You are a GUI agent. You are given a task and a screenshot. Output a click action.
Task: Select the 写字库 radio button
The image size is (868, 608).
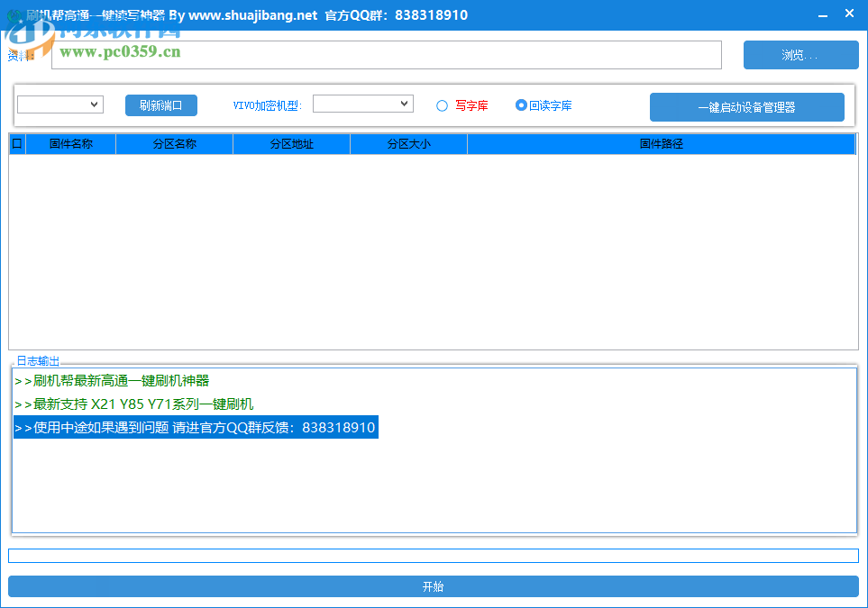click(x=442, y=105)
